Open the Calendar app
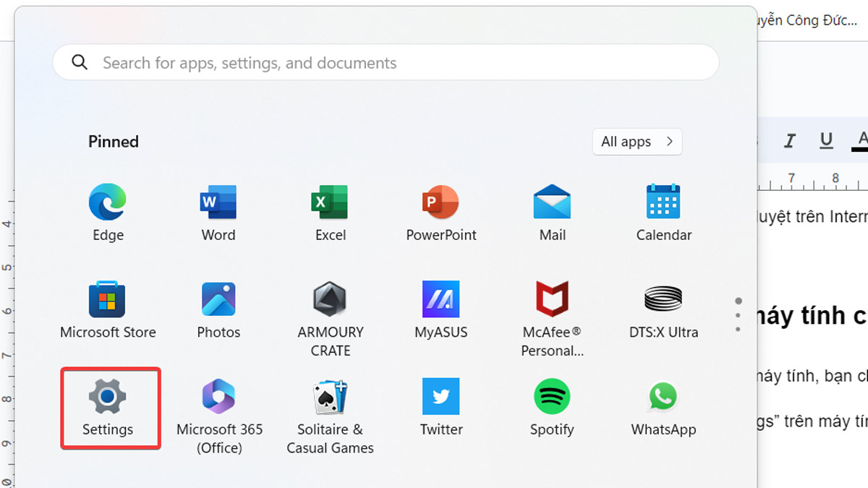The height and width of the screenshot is (488, 868). pyautogui.click(x=663, y=202)
